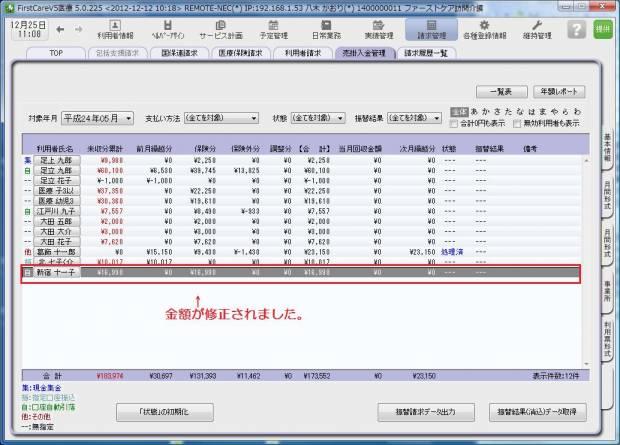This screenshot has width=620, height=445.
Task: Open the 利用者情報 toolbar icon
Action: point(115,29)
